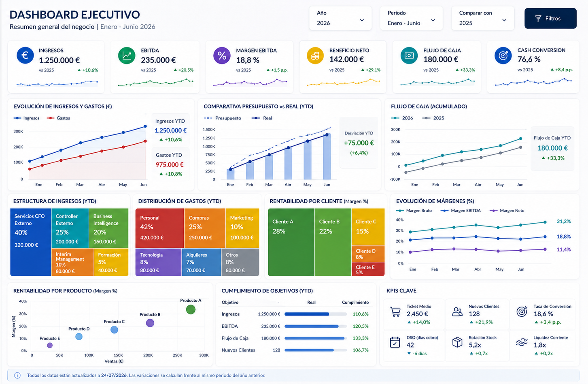This screenshot has width=588, height=384.
Task: Select the Tecnología 8% expense tile
Action: click(158, 262)
